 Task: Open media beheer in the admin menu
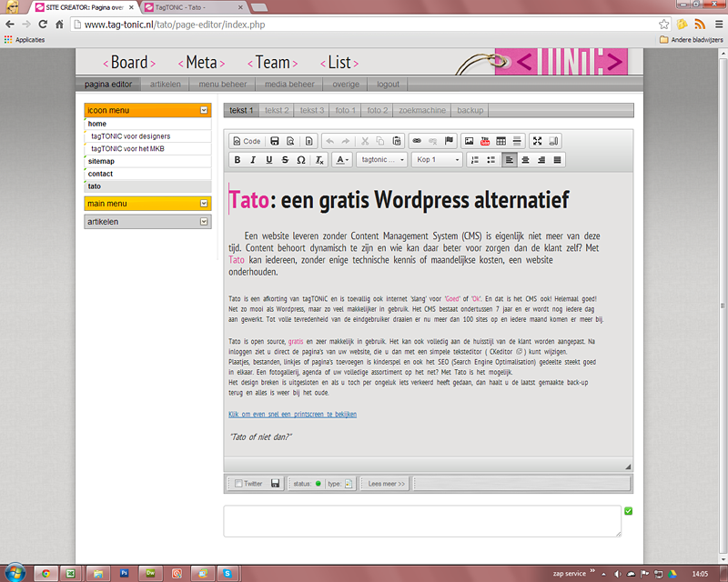pos(289,84)
